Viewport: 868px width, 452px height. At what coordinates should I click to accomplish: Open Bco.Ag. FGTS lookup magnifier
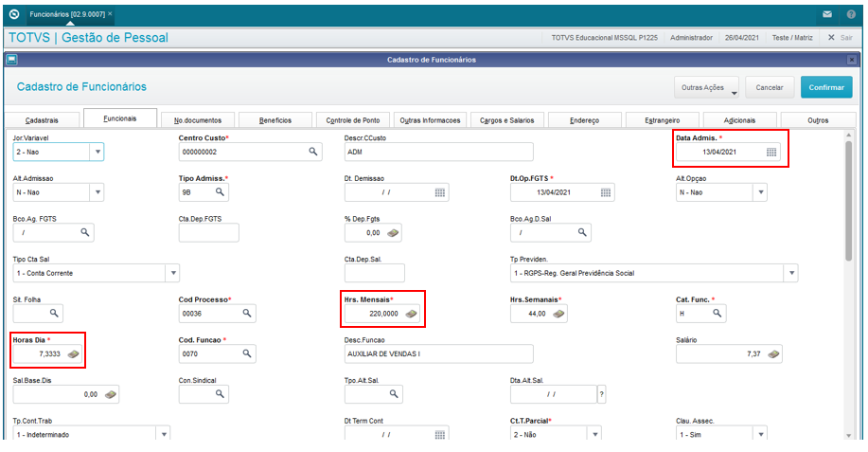pyautogui.click(x=84, y=232)
